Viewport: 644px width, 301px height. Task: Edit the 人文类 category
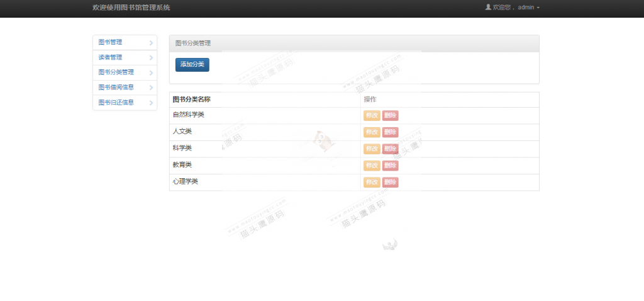pos(372,132)
